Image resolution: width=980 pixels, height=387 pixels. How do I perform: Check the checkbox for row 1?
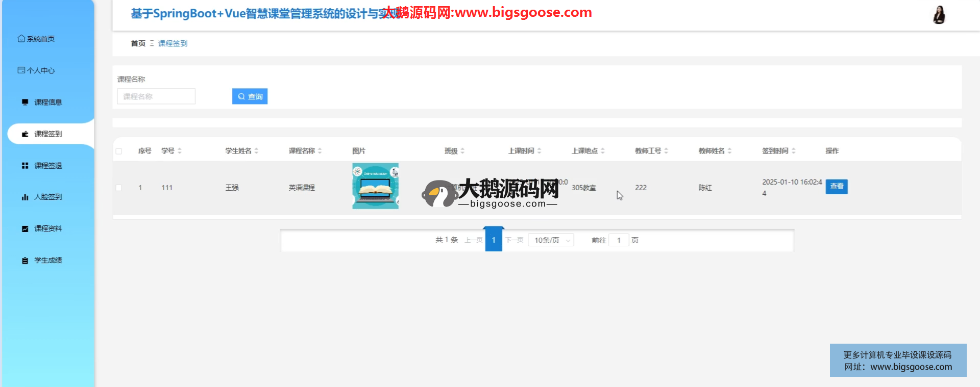click(119, 188)
